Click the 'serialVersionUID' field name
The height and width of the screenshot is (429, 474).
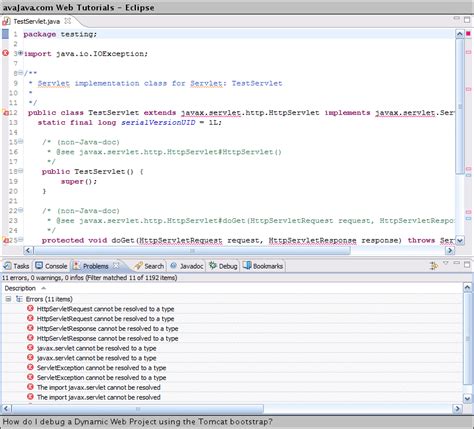[x=158, y=122]
